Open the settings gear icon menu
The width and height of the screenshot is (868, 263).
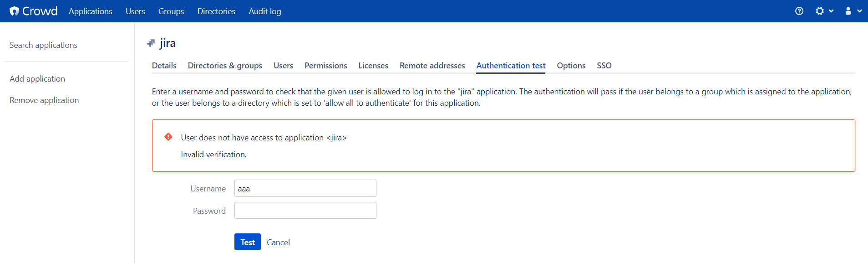[820, 11]
